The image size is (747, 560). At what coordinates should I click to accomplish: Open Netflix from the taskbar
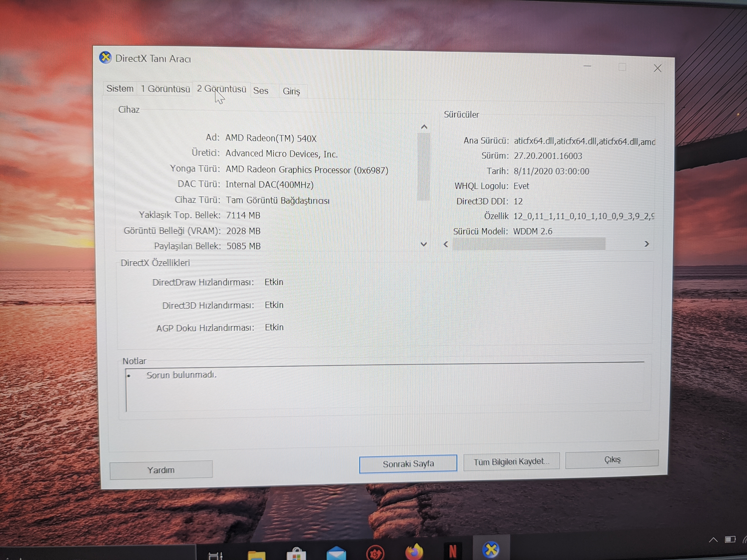tap(452, 551)
